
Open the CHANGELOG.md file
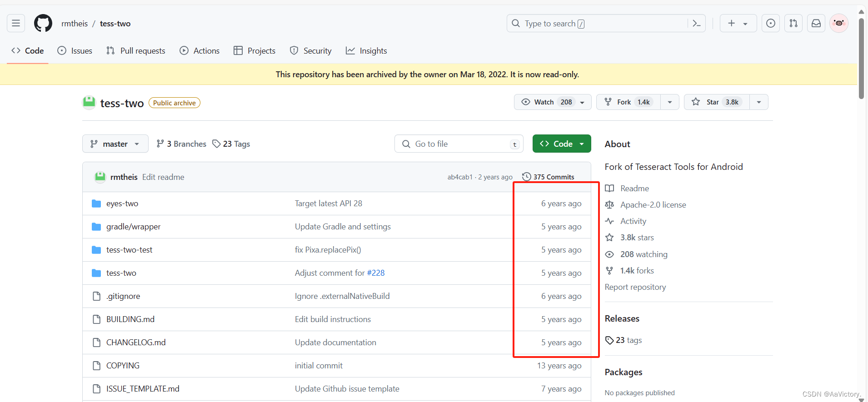(136, 342)
